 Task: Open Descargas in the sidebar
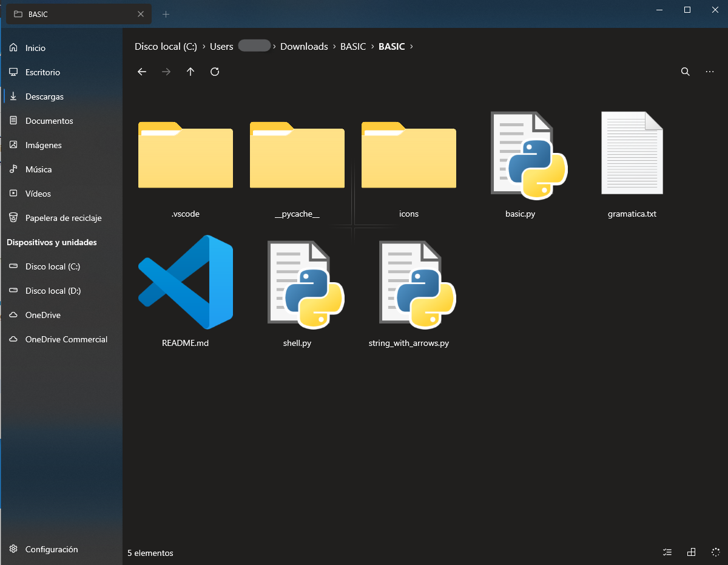click(61, 96)
